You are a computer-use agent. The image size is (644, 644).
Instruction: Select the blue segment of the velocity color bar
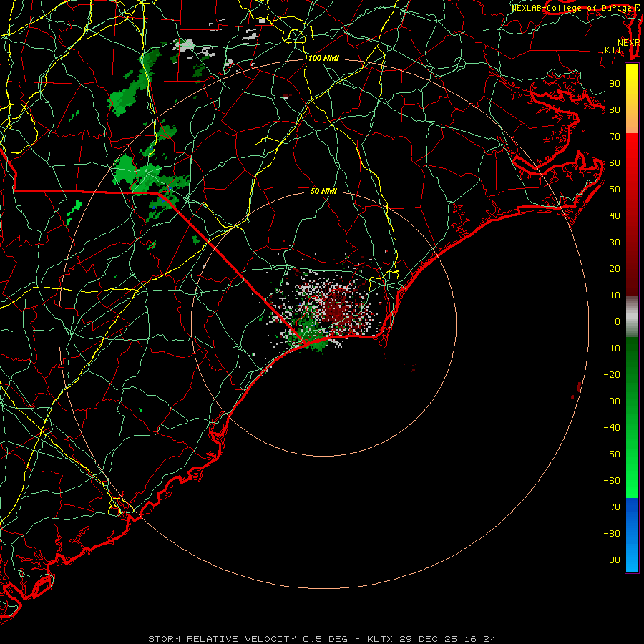point(632,535)
